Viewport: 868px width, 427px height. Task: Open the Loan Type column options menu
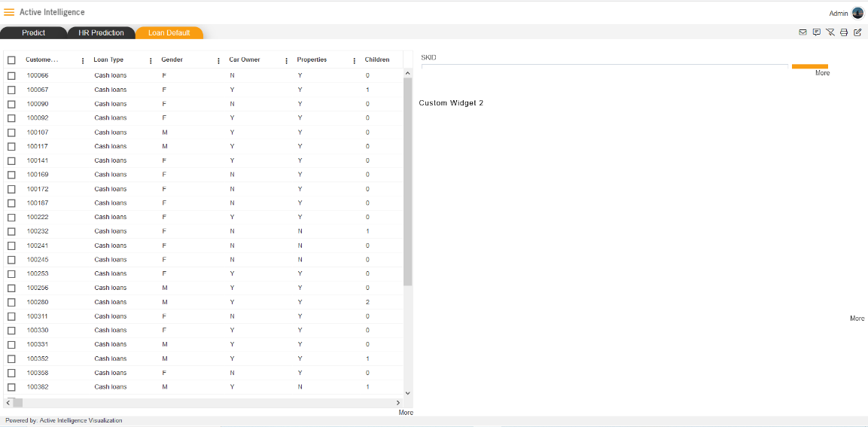[x=151, y=61]
